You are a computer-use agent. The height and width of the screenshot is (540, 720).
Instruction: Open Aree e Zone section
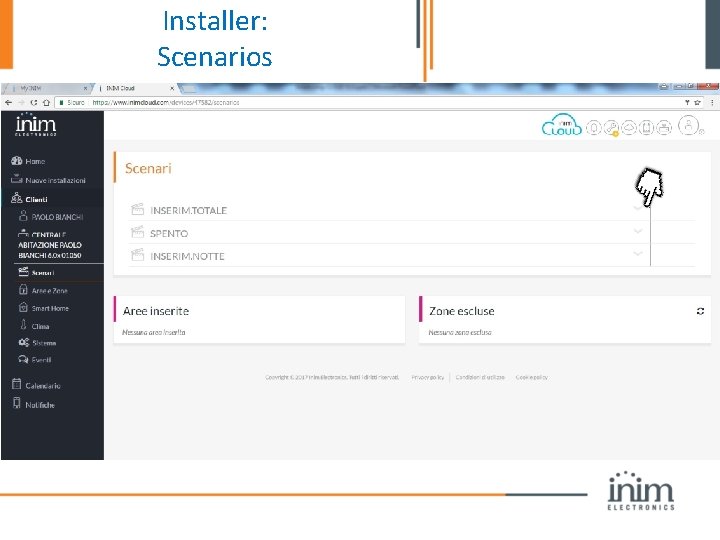[x=50, y=291]
